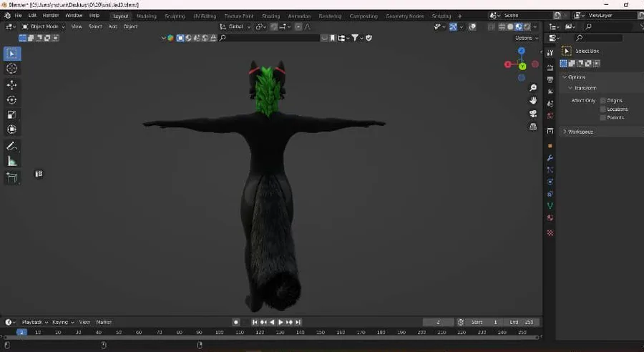Open the Object Data green triangle tab
644x352 pixels.
(550, 206)
